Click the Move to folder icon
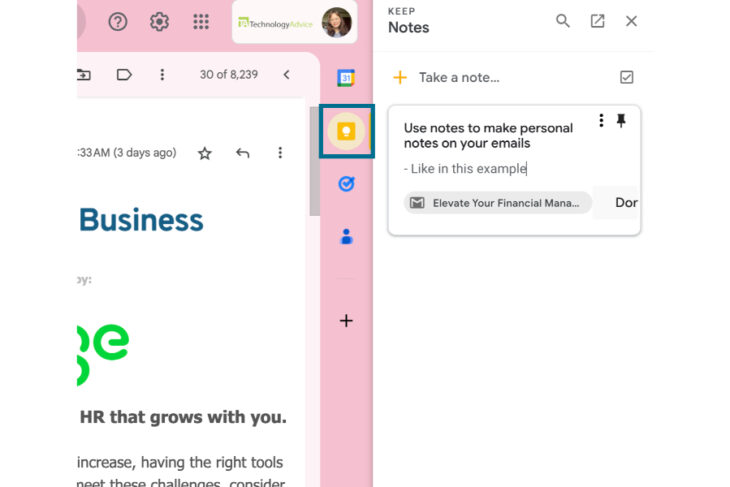 (84, 74)
